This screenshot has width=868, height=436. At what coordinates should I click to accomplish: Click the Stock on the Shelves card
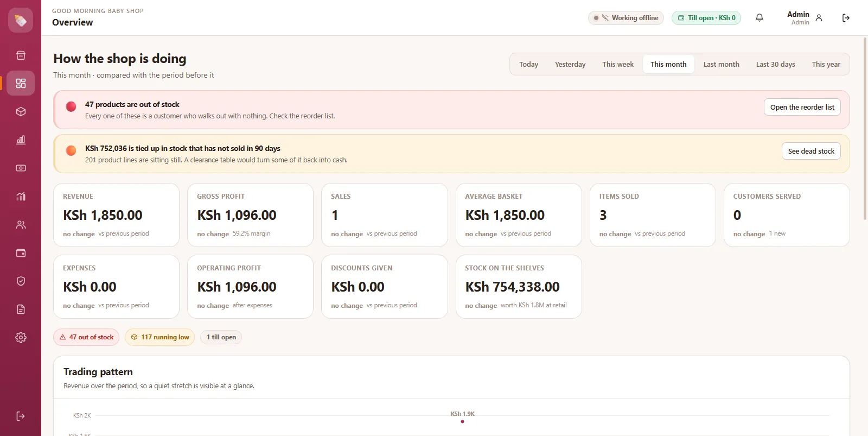pyautogui.click(x=519, y=287)
